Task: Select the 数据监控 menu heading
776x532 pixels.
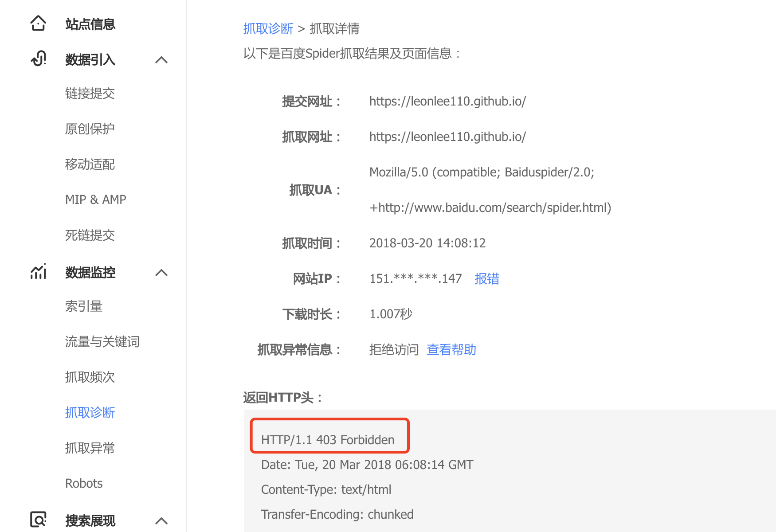Action: pyautogui.click(x=90, y=272)
